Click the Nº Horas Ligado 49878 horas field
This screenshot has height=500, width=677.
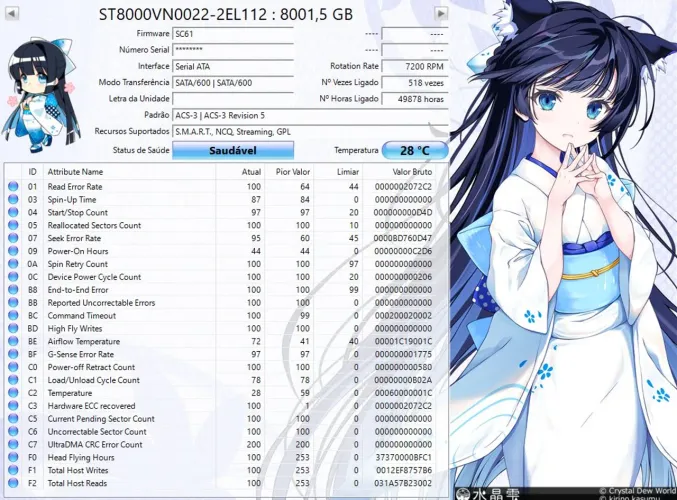(415, 99)
